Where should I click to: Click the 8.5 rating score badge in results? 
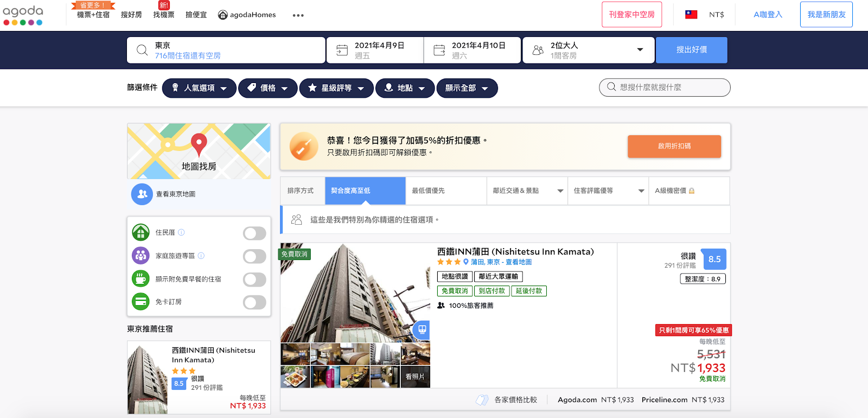[x=714, y=259]
